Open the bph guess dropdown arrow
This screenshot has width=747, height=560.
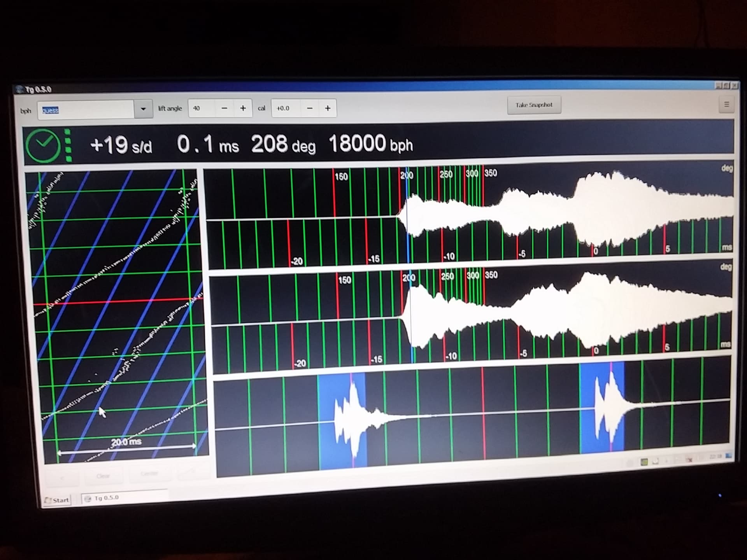tap(143, 109)
